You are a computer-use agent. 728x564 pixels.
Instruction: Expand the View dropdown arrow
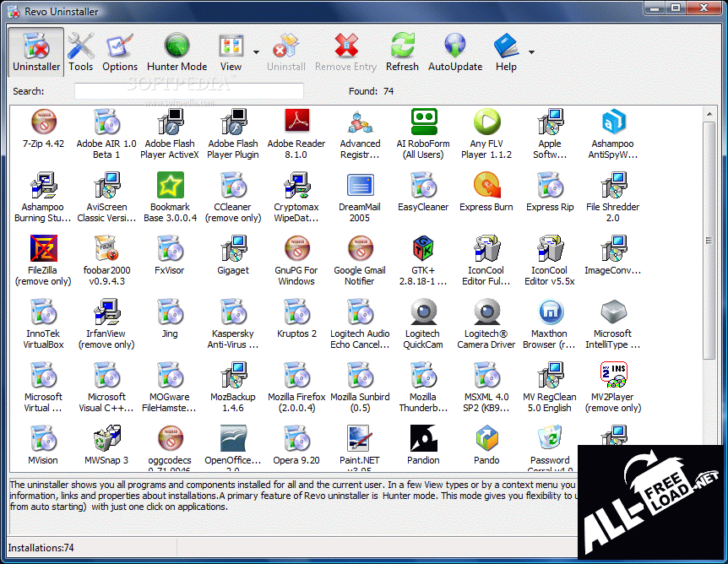256,52
